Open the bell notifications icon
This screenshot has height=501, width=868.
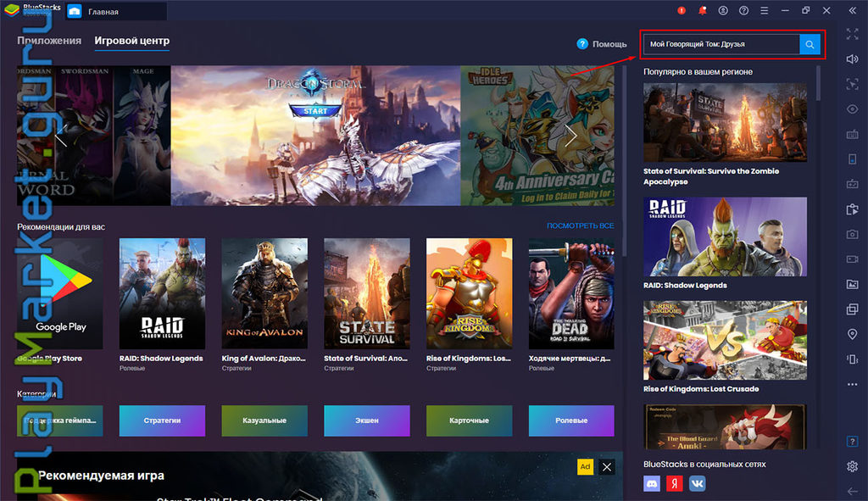click(x=703, y=10)
